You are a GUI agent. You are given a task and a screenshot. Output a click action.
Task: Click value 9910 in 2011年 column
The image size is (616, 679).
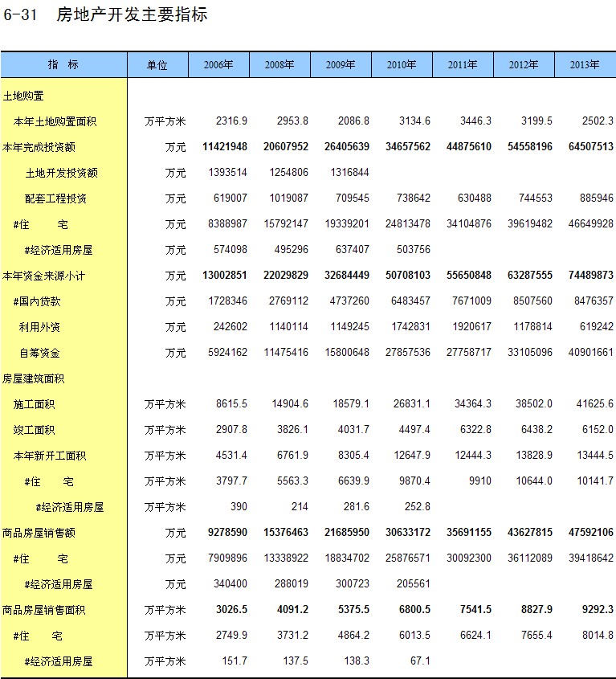[480, 481]
